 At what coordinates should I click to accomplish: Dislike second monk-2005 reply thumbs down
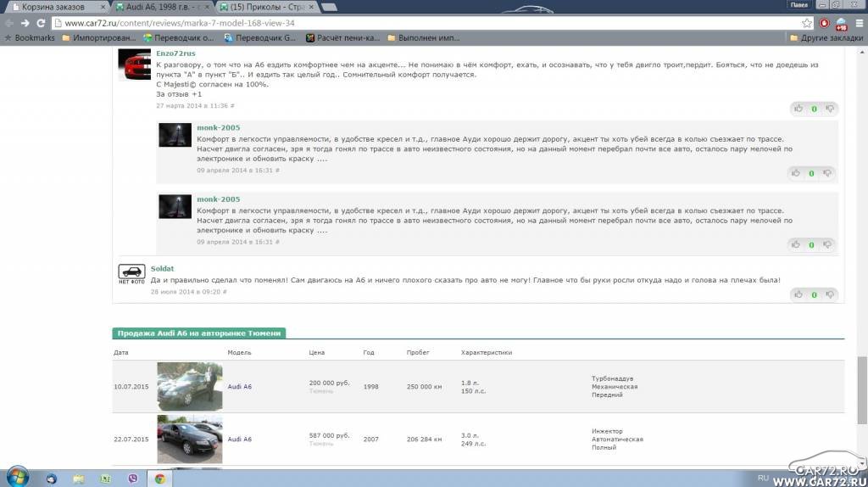[x=827, y=244]
